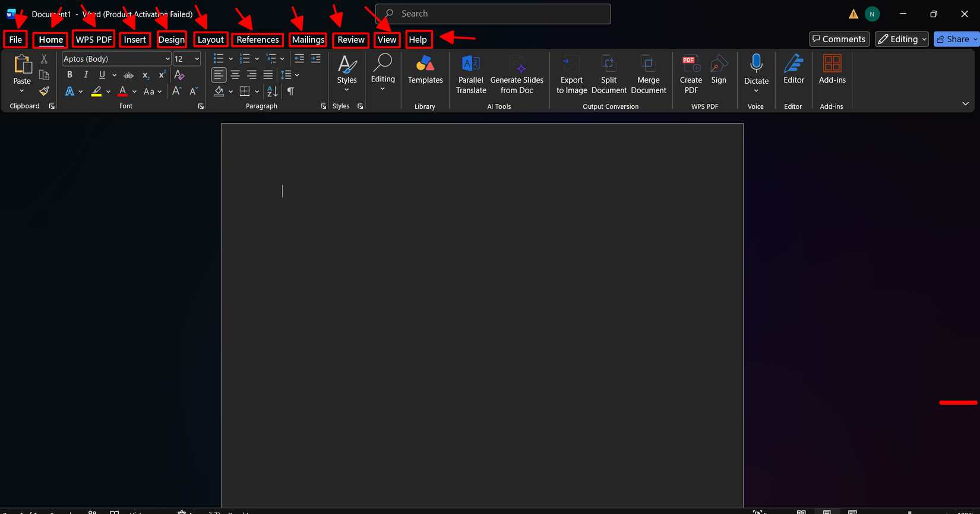980x514 pixels.
Task: Click Merge Document icon
Action: 649,74
